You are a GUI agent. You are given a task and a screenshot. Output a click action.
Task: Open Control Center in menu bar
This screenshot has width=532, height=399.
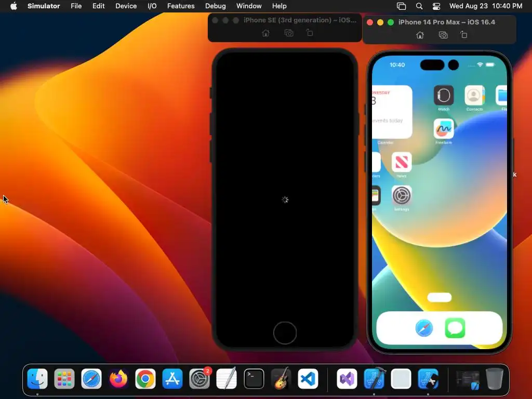pyautogui.click(x=436, y=6)
